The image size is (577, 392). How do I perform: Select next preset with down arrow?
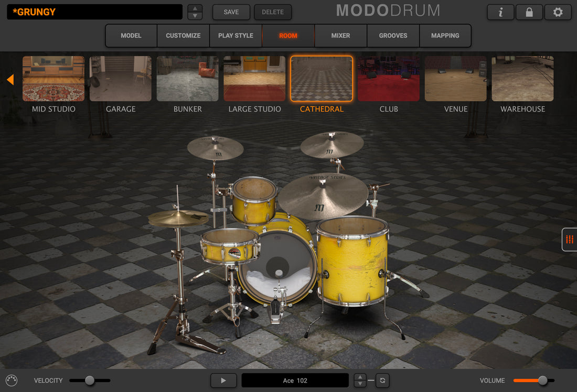(x=195, y=16)
